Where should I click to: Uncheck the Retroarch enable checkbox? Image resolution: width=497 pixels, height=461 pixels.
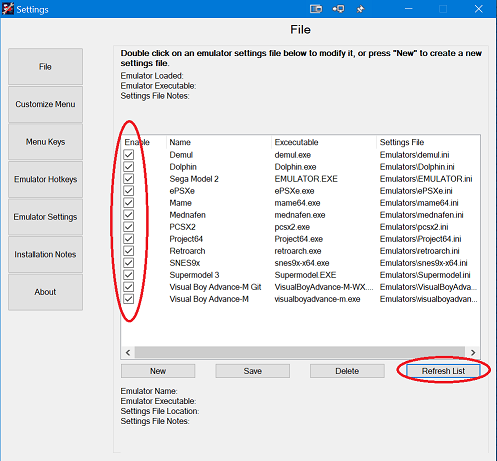(129, 251)
